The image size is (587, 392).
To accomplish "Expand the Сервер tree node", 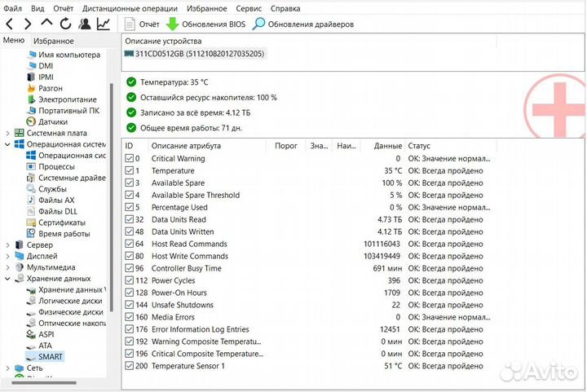I will click(x=7, y=244).
